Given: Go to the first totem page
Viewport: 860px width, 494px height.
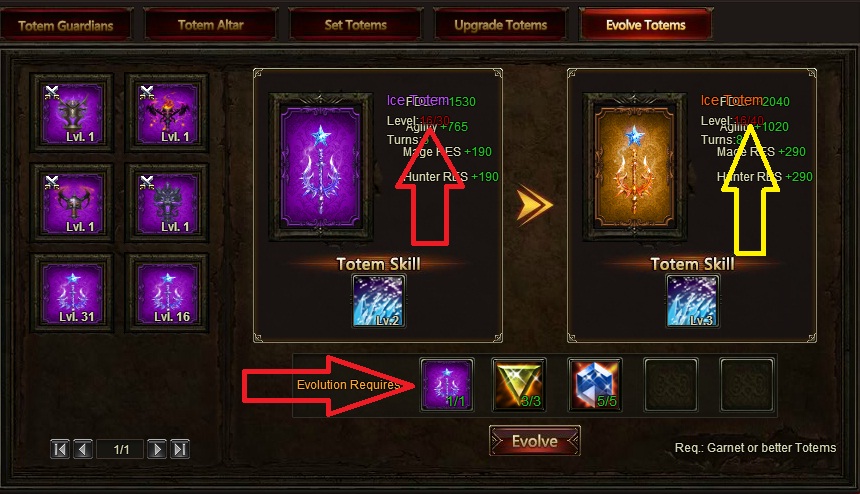Looking at the screenshot, I should [60, 450].
